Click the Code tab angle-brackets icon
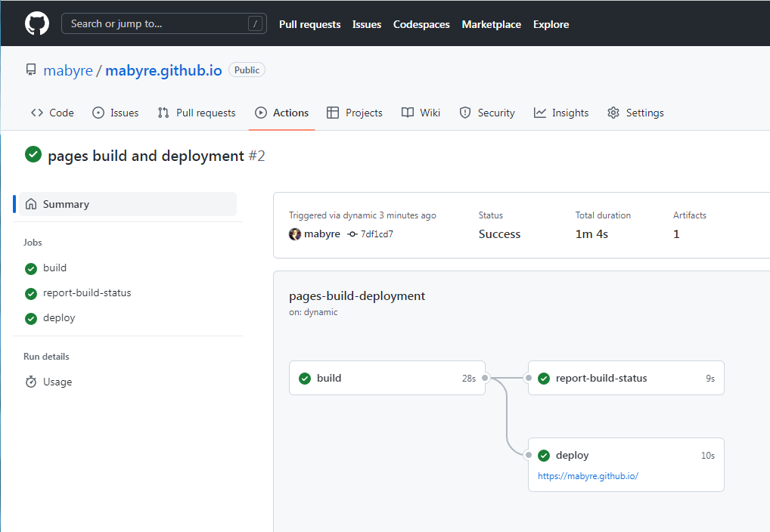This screenshot has height=532, width=770. [x=37, y=113]
